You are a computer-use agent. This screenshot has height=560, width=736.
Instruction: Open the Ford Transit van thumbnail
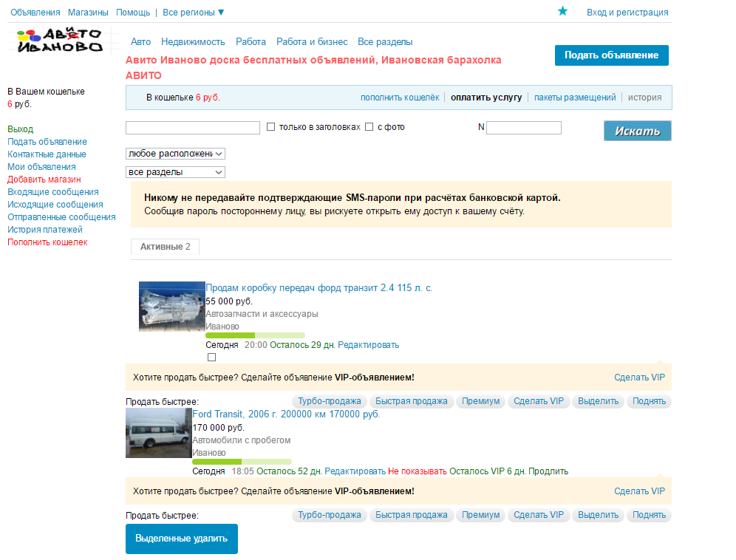158,433
